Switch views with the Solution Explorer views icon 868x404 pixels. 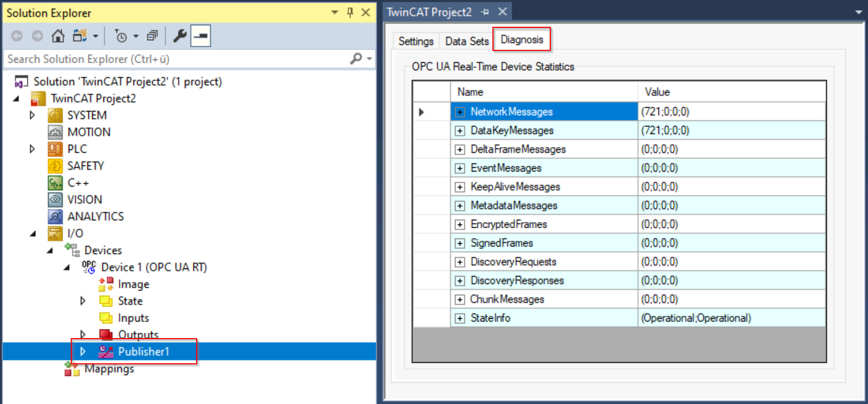[x=80, y=36]
